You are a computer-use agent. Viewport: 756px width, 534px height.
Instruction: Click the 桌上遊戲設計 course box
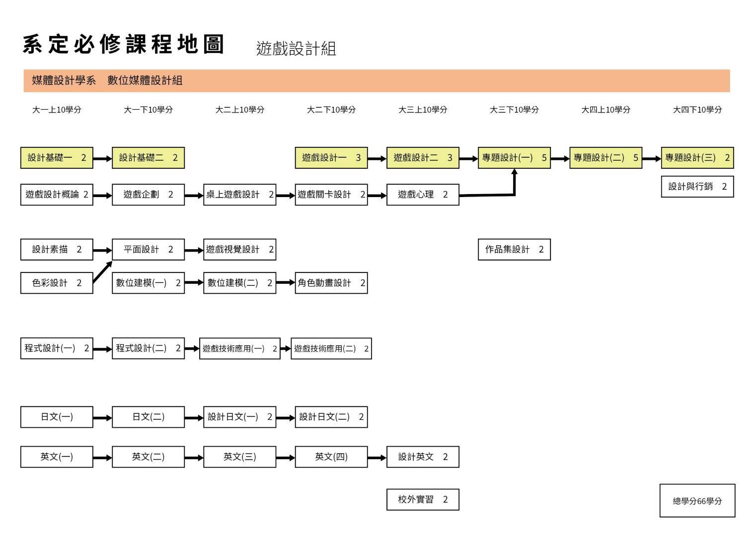pos(239,195)
